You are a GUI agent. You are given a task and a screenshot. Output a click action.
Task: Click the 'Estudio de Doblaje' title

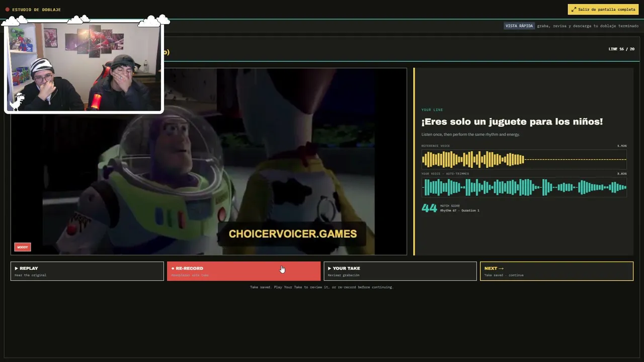[x=36, y=10]
